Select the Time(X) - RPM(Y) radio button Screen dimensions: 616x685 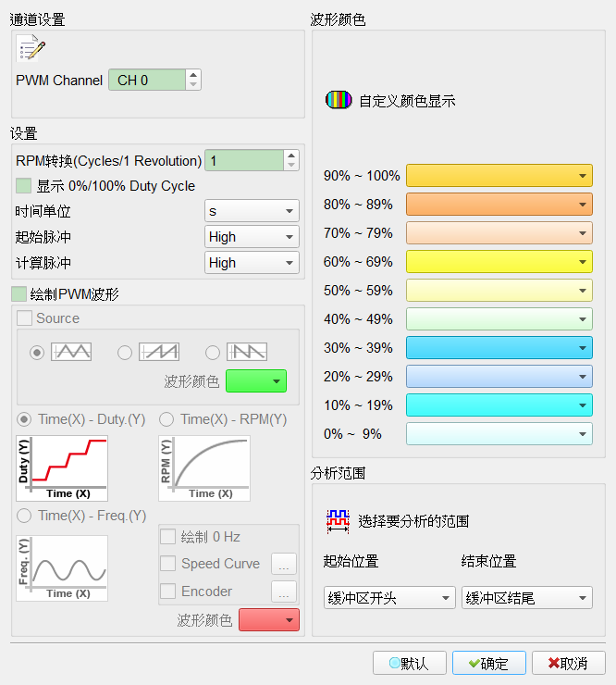click(166, 419)
